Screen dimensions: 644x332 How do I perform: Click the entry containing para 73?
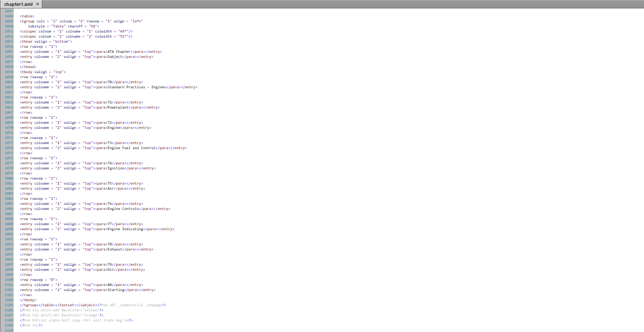tap(82, 143)
